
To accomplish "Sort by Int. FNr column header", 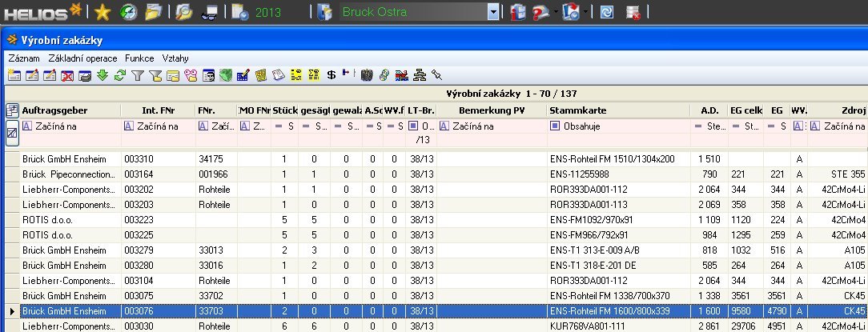I will coord(159,110).
